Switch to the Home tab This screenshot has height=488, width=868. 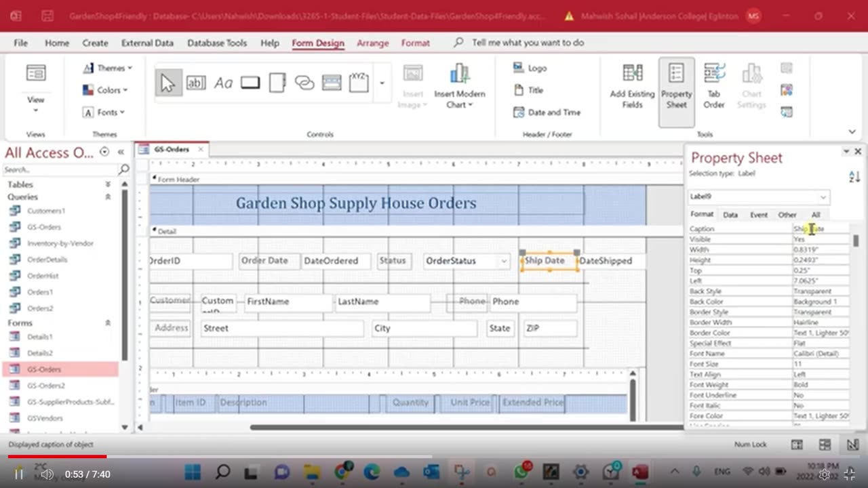pyautogui.click(x=57, y=43)
